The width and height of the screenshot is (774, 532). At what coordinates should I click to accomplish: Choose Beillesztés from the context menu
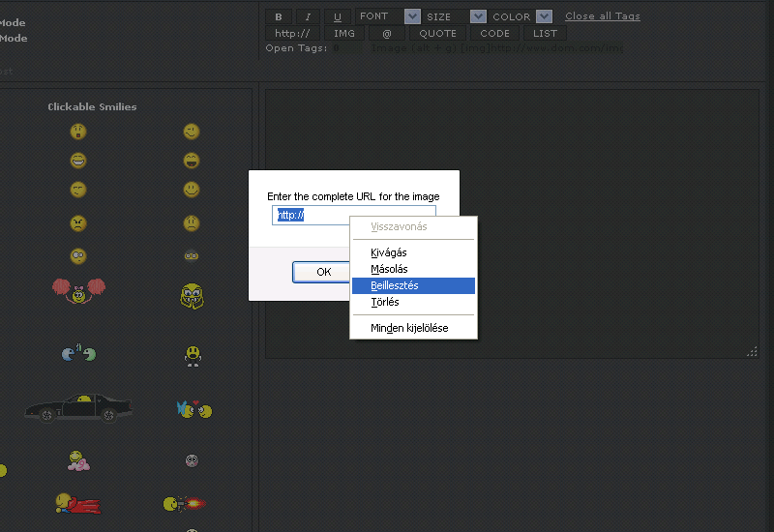[413, 285]
